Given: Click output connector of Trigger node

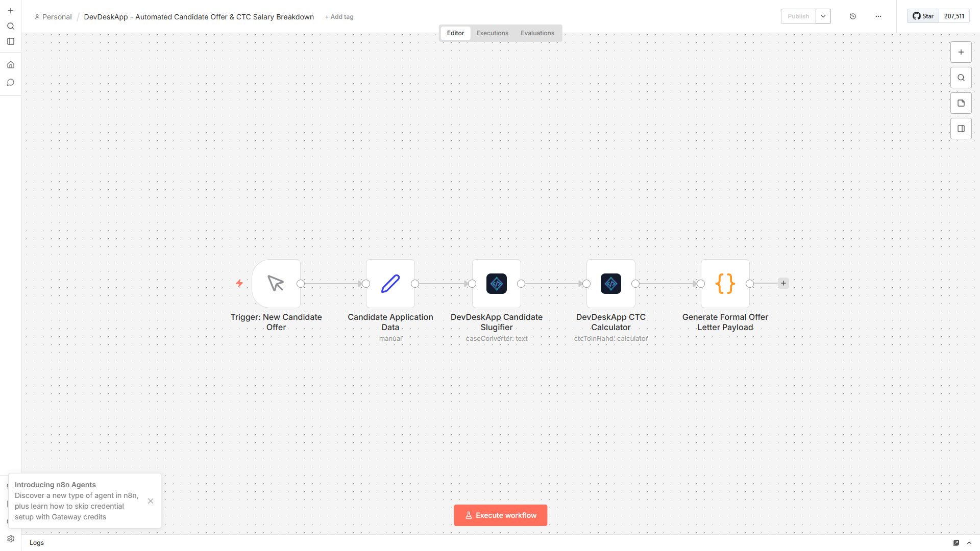Looking at the screenshot, I should (301, 284).
